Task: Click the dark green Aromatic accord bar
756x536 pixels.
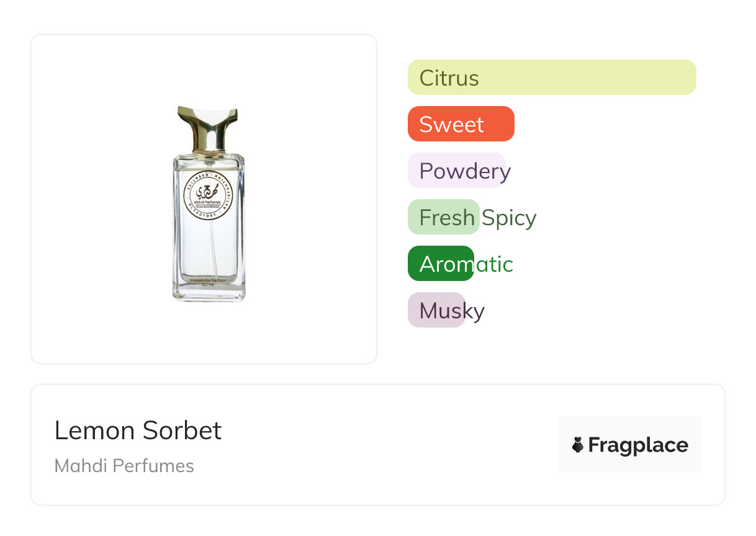Action: (440, 264)
